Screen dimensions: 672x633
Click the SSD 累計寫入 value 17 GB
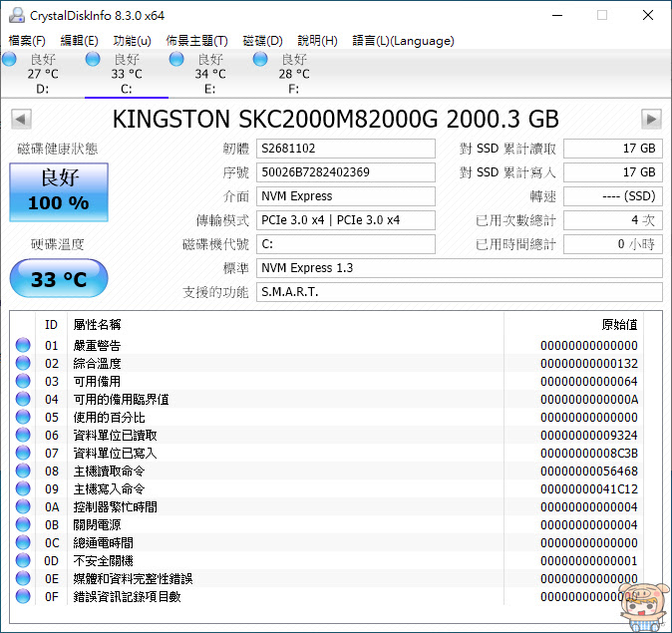(x=613, y=172)
